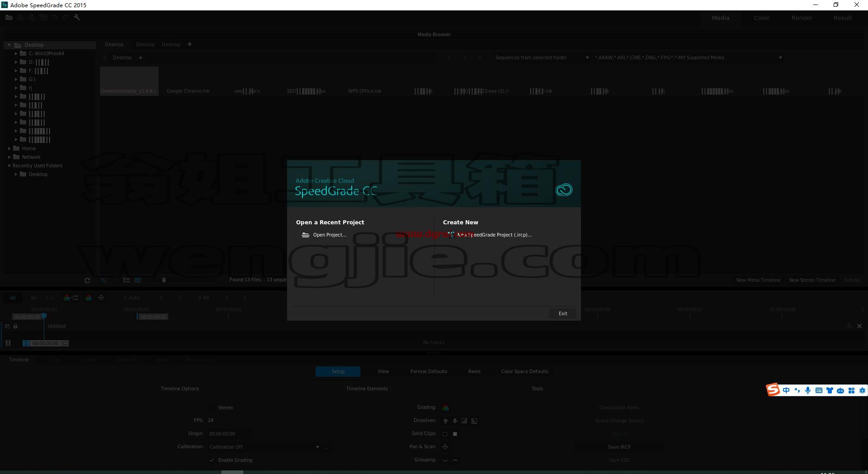The height and width of the screenshot is (474, 868).
Task: Open Sequences from selected folder dropdown
Action: (542, 57)
